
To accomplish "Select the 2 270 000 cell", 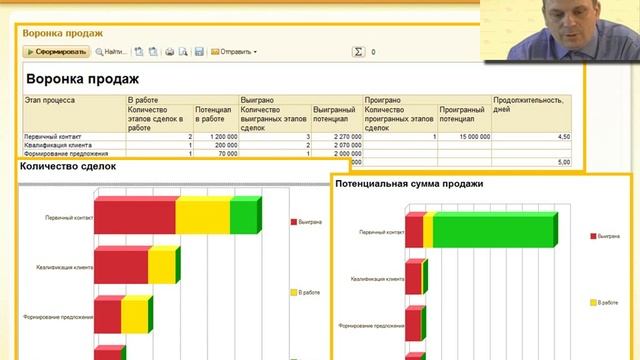I will (337, 137).
